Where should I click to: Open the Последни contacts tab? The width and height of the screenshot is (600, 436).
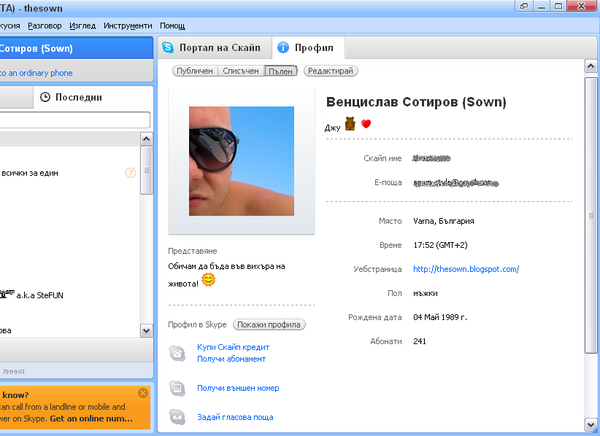coord(93,97)
